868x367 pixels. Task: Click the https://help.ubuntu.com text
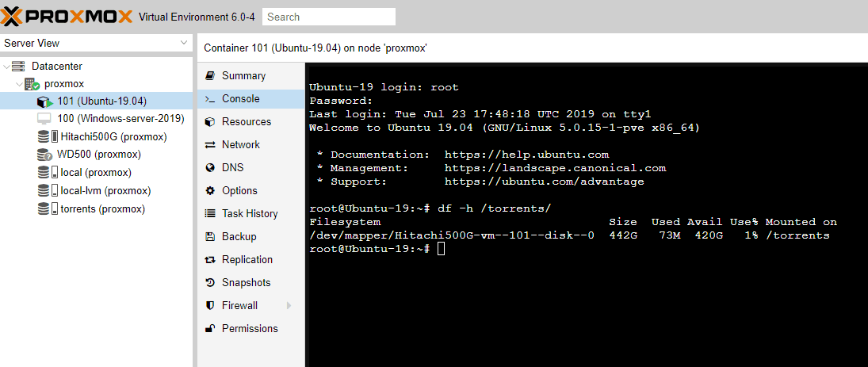[x=527, y=155]
